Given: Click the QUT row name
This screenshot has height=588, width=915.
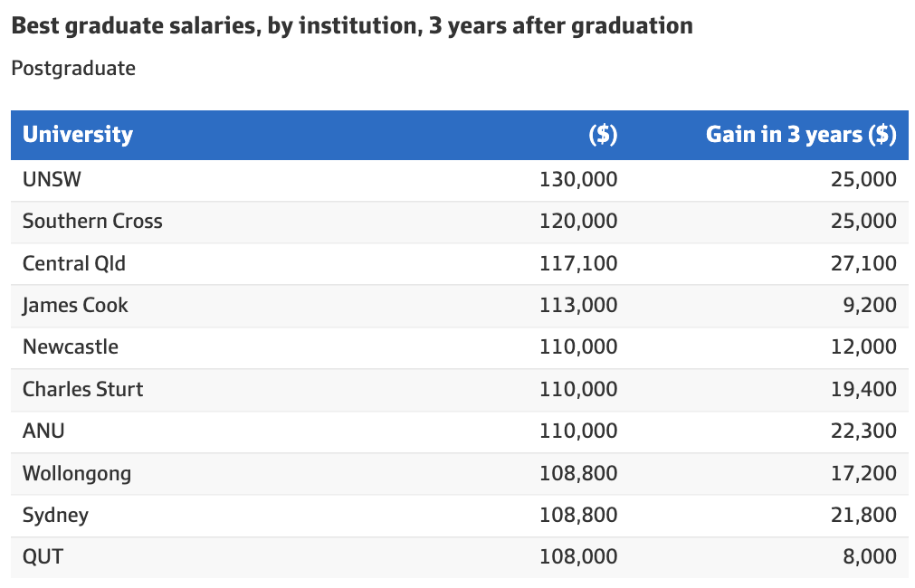Looking at the screenshot, I should (43, 556).
